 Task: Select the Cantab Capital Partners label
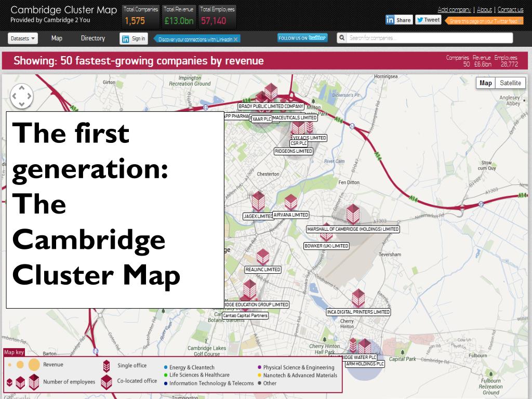(245, 315)
